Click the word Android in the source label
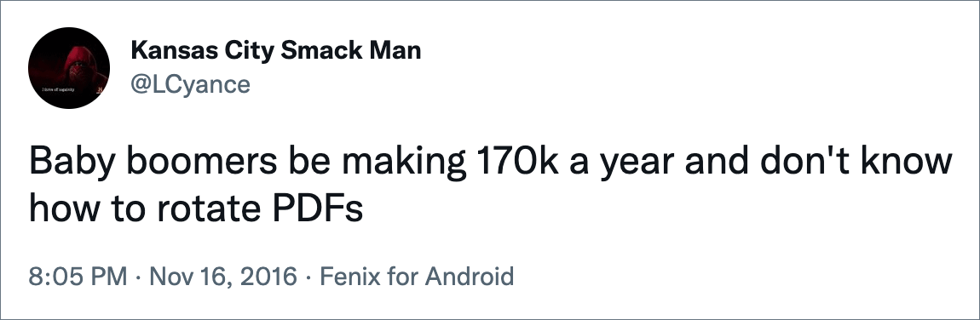The image size is (980, 320). [470, 276]
